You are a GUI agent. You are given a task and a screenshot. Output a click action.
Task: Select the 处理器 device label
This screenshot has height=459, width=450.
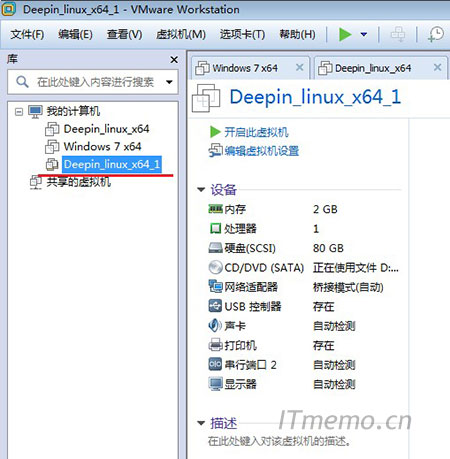coord(240,229)
